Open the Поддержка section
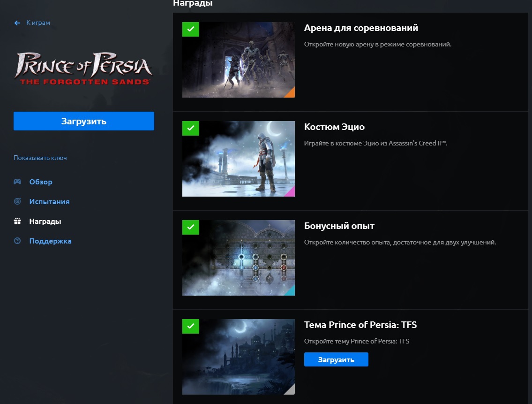This screenshot has height=404, width=532. [50, 241]
